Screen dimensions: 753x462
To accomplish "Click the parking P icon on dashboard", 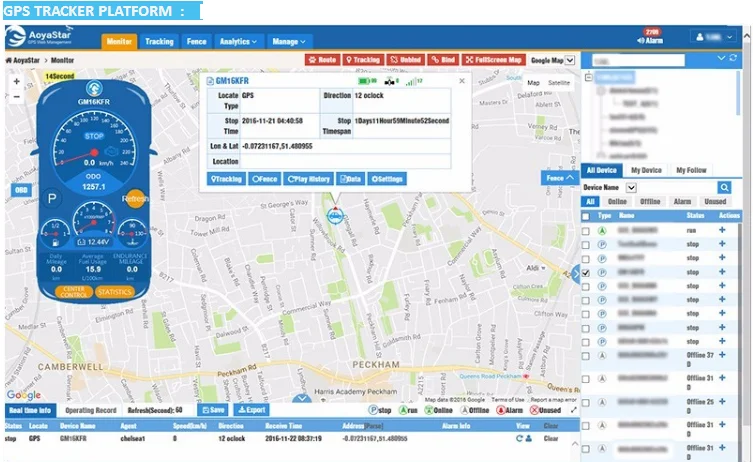I will (53, 199).
